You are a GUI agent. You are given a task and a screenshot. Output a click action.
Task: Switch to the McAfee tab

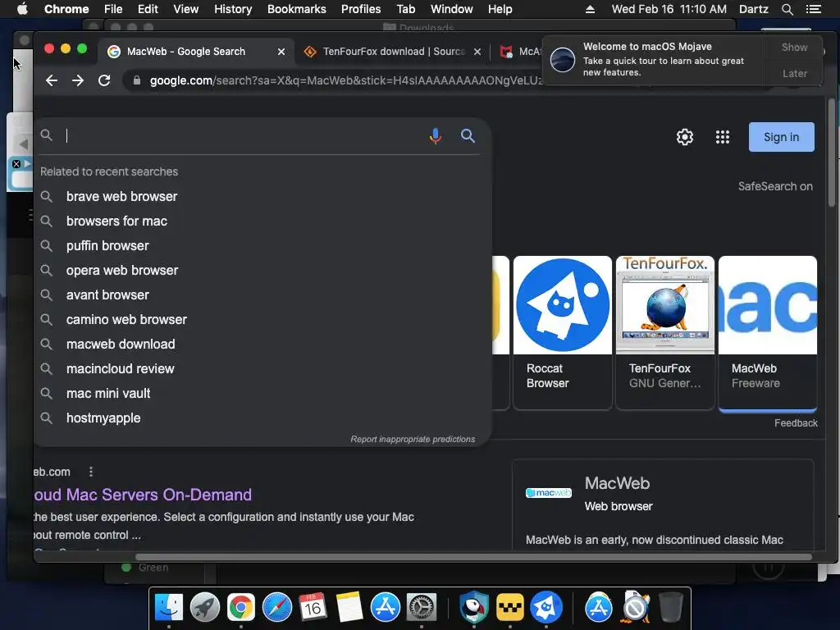(519, 52)
